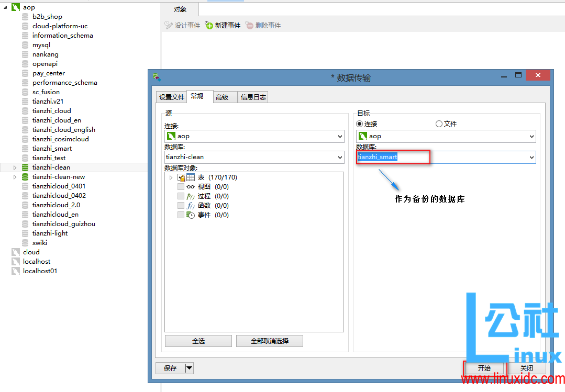The height and width of the screenshot is (392, 565).
Task: Click the 设计事件 (design event) icon
Action: (x=169, y=25)
